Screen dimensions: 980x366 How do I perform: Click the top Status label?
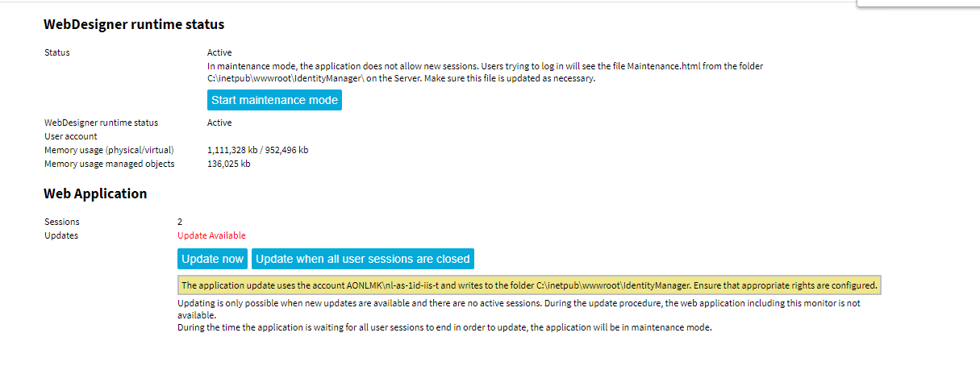tap(57, 52)
